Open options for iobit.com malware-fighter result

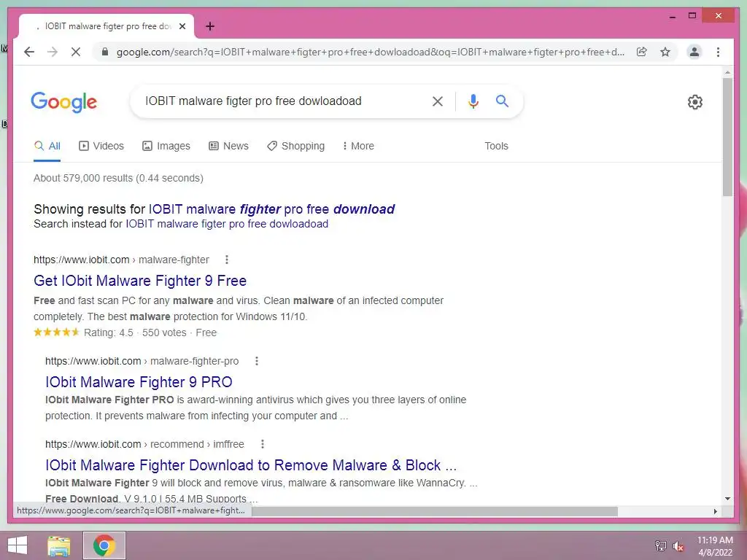(227, 260)
